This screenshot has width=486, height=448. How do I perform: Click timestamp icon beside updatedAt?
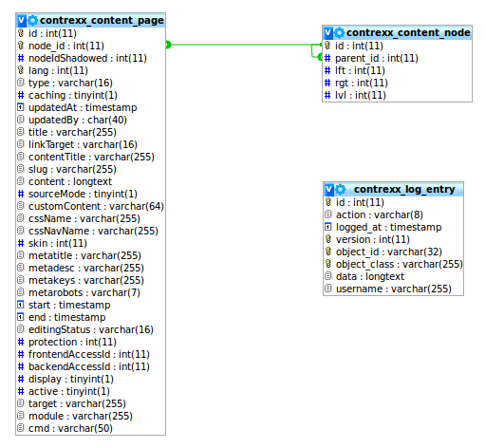[21, 107]
